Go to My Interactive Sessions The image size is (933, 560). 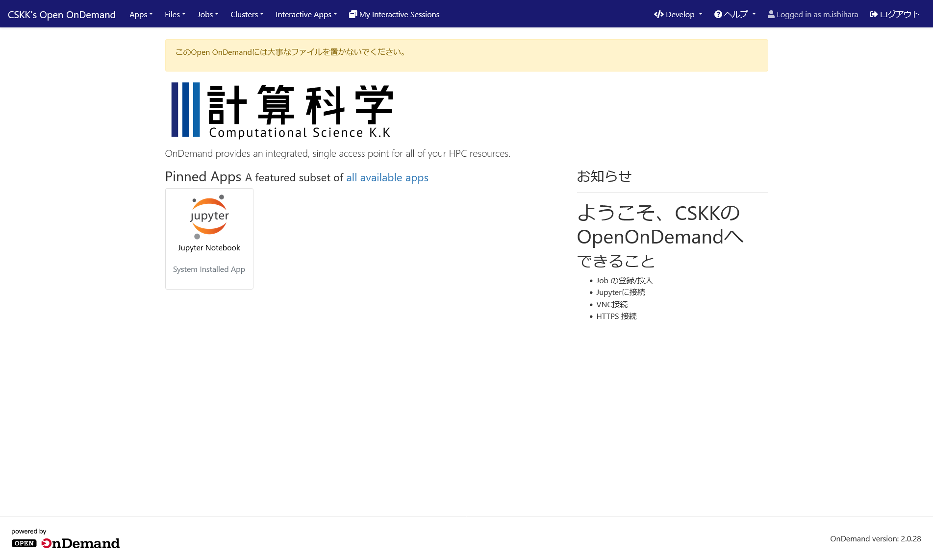[x=394, y=14]
